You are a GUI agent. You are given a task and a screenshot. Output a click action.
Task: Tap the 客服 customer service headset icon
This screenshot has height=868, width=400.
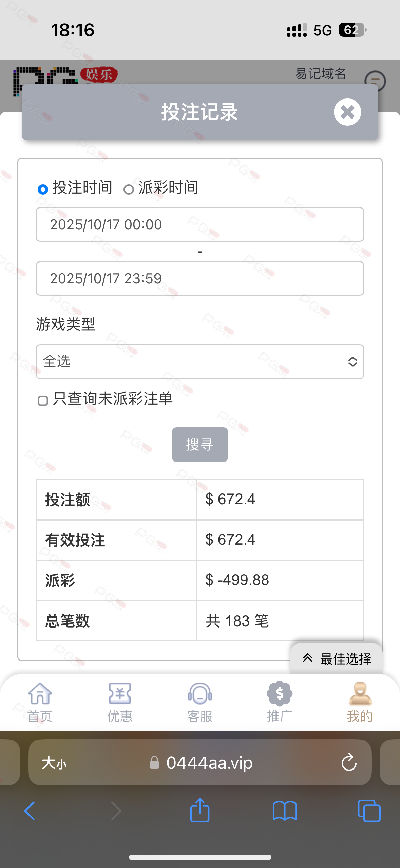[x=200, y=694]
